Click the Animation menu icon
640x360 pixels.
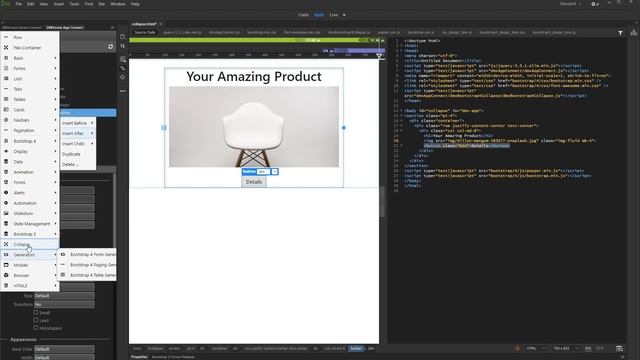click(6, 172)
